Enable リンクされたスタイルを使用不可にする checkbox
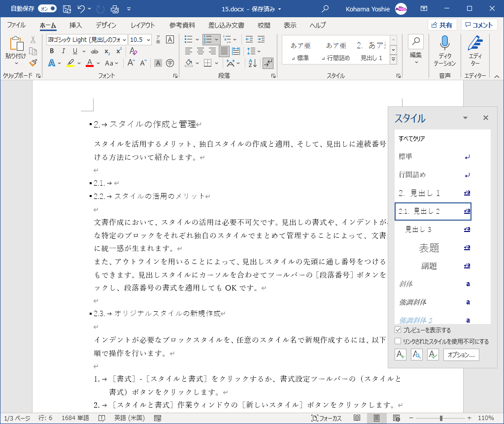The width and height of the screenshot is (504, 424). click(398, 341)
